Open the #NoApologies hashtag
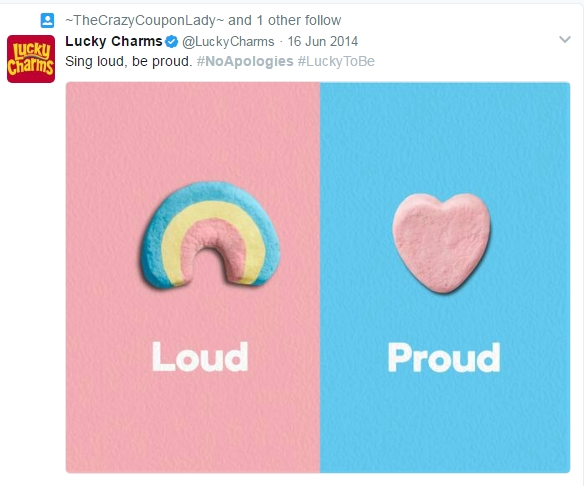Screen dimensions: 584x486 pyautogui.click(x=245, y=61)
